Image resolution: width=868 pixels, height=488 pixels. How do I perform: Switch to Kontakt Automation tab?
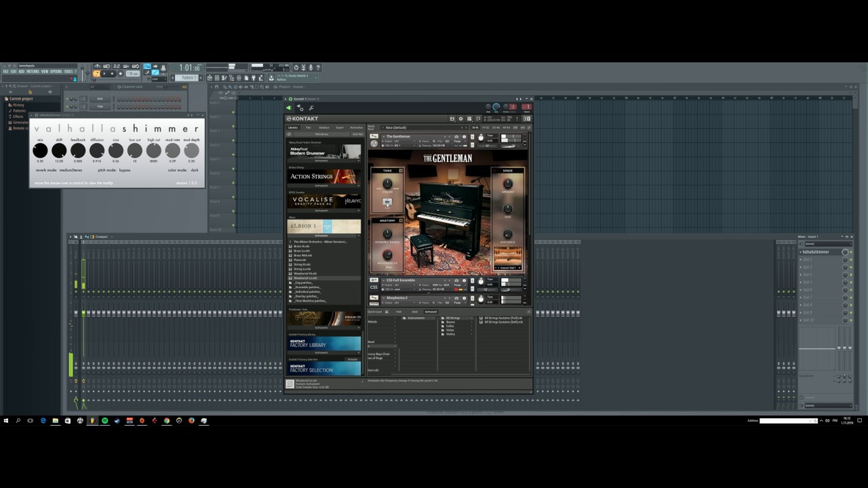click(x=356, y=127)
